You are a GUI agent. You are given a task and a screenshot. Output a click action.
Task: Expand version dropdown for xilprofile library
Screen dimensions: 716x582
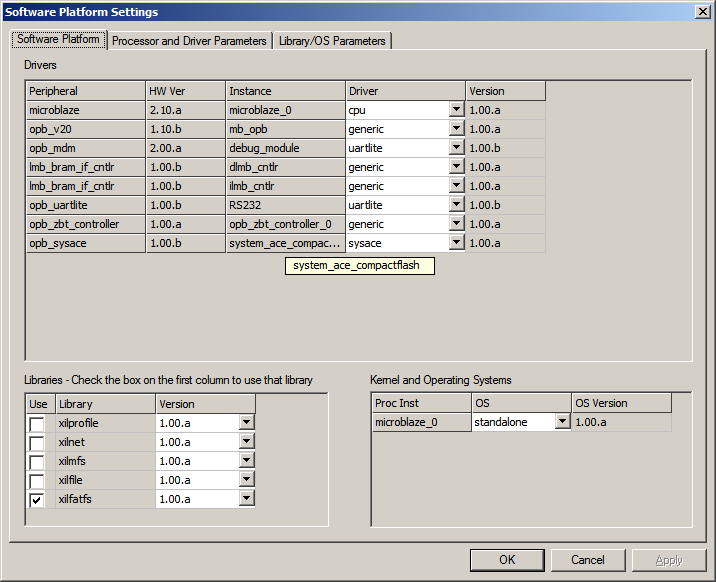(246, 423)
